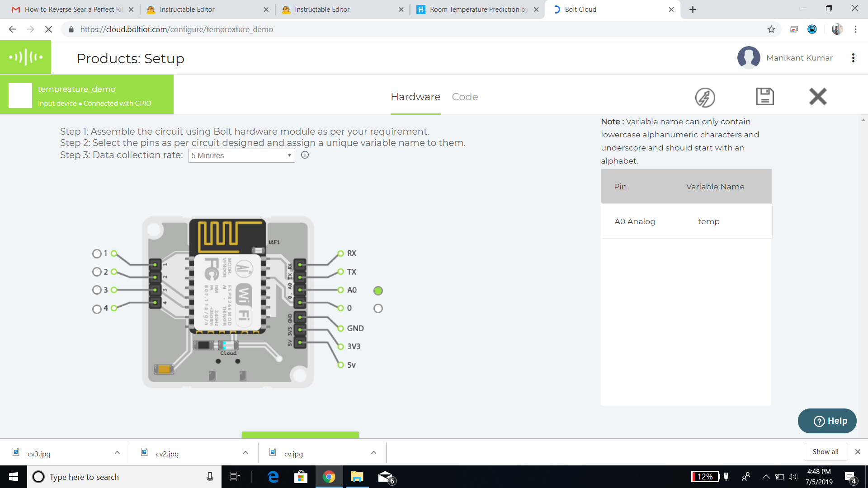Expand the cv.jpg download options
The image size is (868, 488).
(374, 452)
